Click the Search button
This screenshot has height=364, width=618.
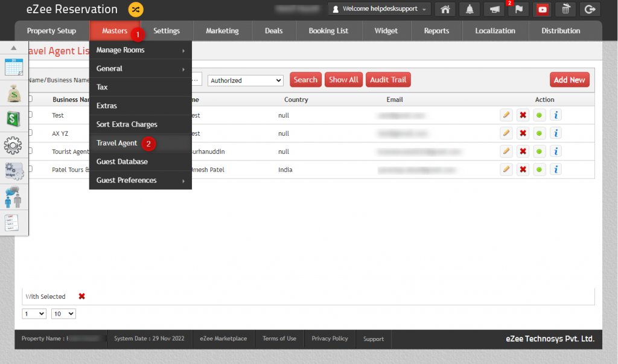pyautogui.click(x=305, y=80)
